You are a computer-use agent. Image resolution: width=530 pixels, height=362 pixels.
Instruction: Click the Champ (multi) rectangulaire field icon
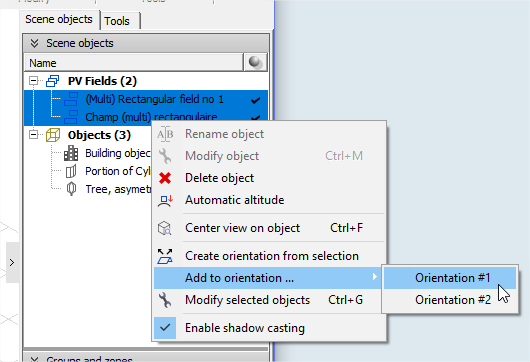coord(71,117)
